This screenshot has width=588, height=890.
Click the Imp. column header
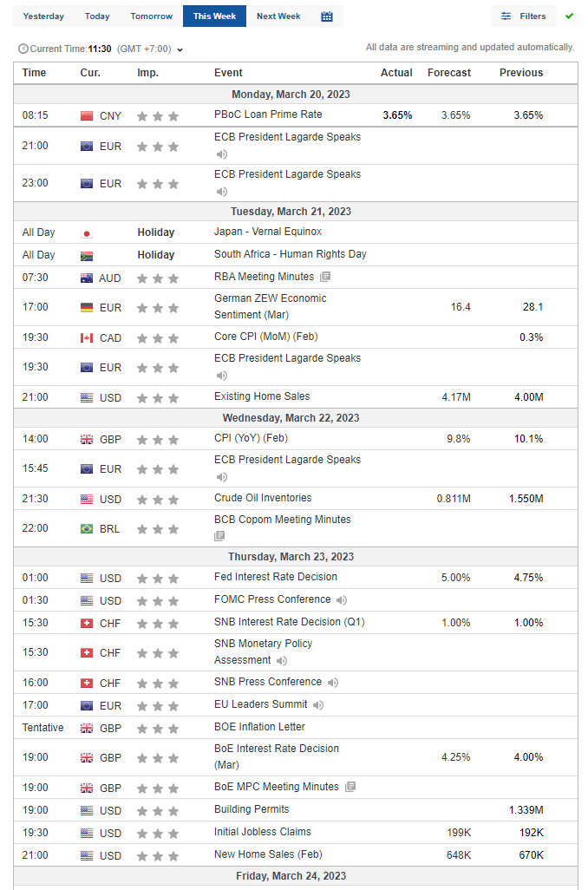coord(147,73)
